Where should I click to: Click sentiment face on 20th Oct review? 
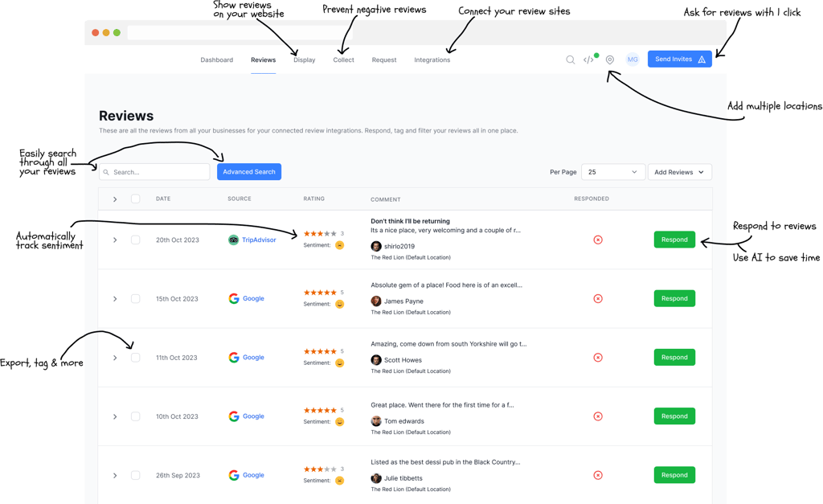click(x=340, y=245)
